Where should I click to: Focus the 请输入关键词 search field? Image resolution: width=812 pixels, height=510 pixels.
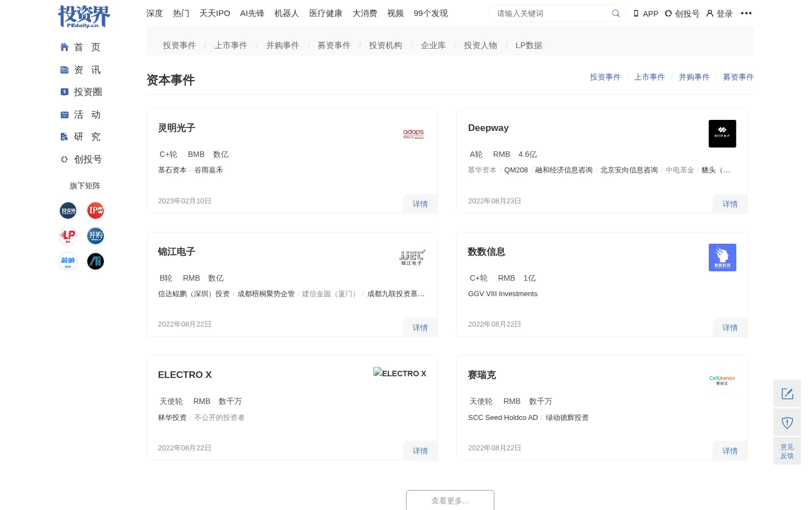coord(552,13)
